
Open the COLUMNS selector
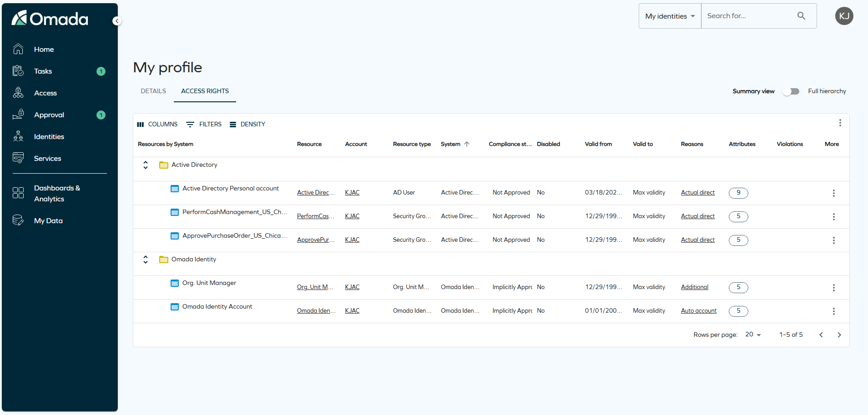157,124
